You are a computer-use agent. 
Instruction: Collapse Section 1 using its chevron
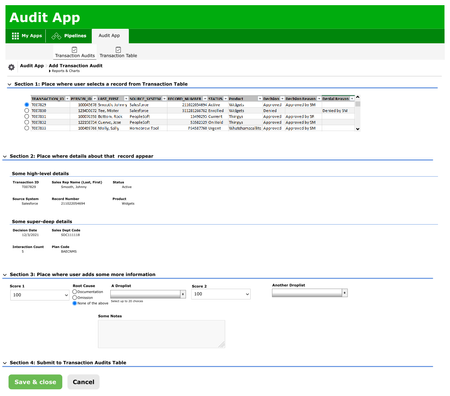[x=9, y=84]
